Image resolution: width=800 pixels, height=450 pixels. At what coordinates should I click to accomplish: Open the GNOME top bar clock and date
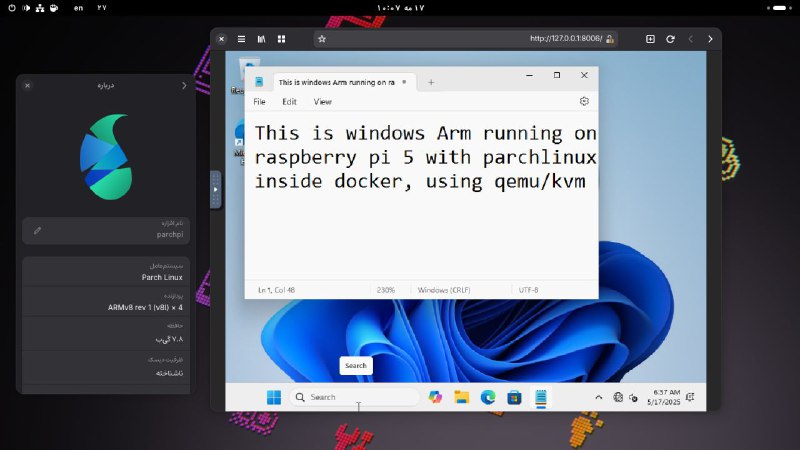pos(401,8)
